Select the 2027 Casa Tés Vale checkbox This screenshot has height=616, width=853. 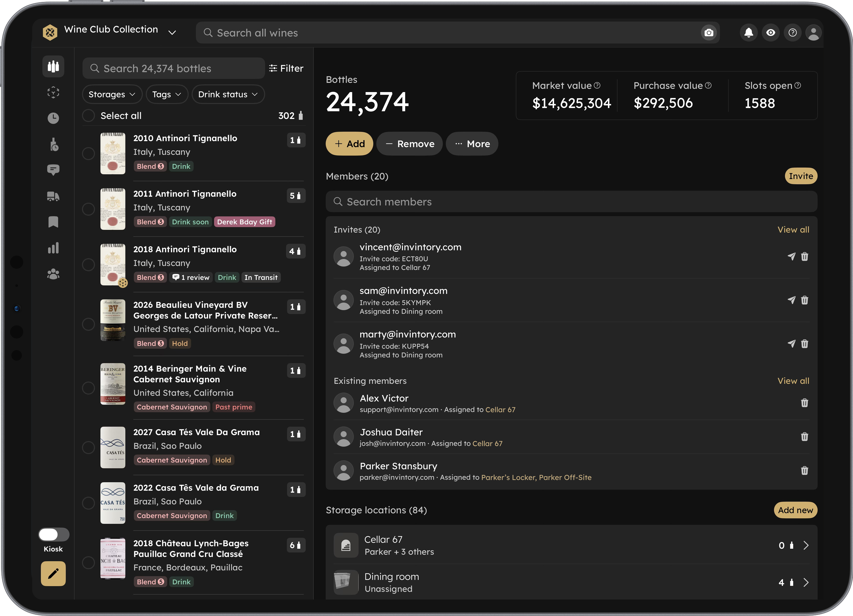click(88, 448)
